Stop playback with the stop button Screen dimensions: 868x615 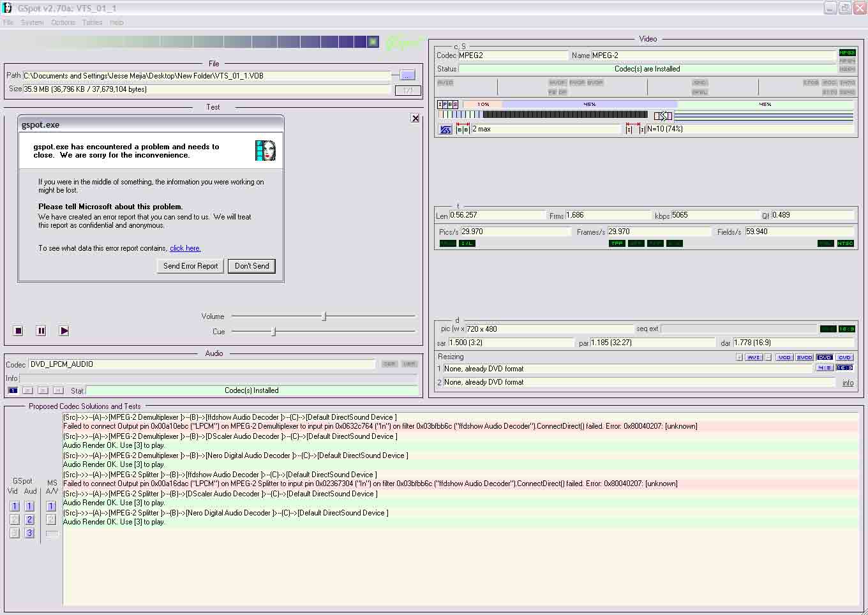pos(19,330)
